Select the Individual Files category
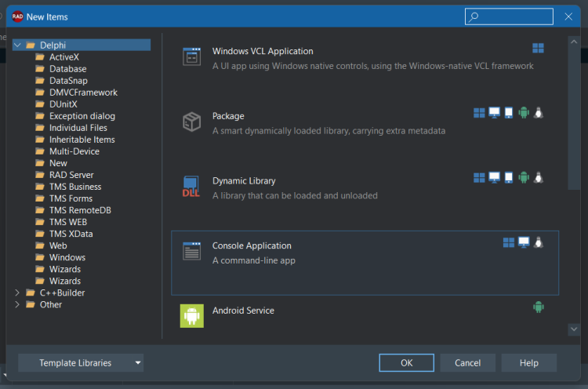588x389 pixels. [78, 128]
